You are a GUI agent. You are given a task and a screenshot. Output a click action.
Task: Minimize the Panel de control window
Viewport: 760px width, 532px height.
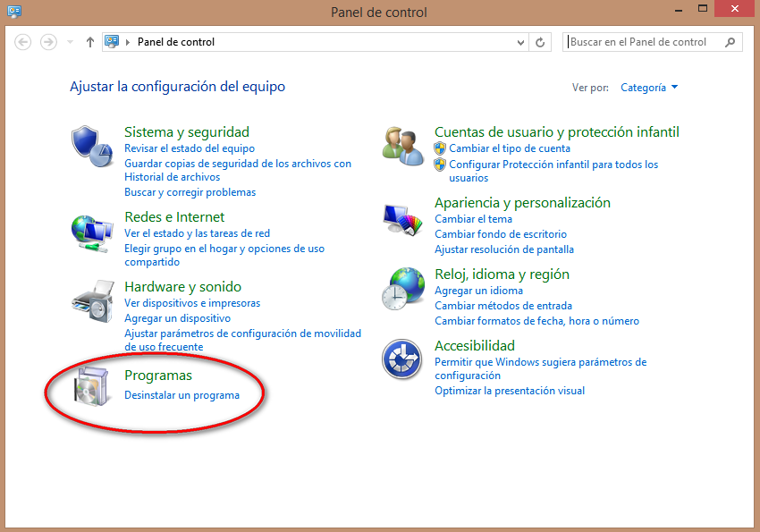(x=679, y=9)
